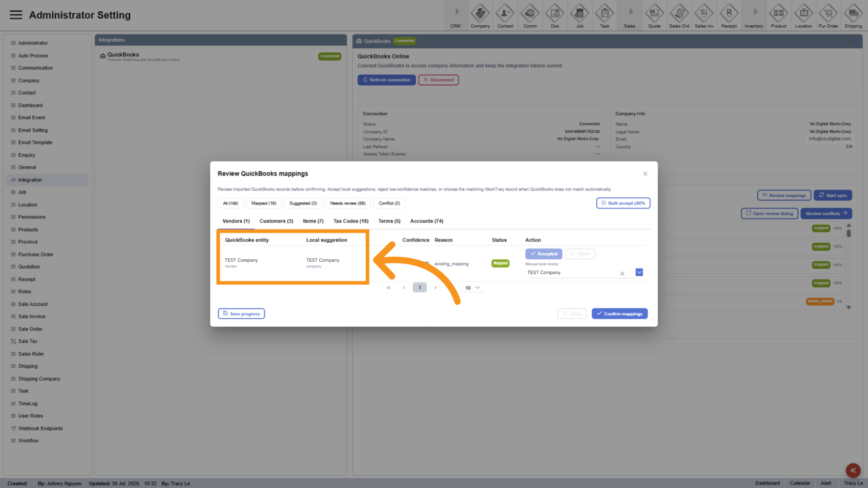Filter mappings by All (108)
Viewport: 868px width, 488px height.
[230, 203]
